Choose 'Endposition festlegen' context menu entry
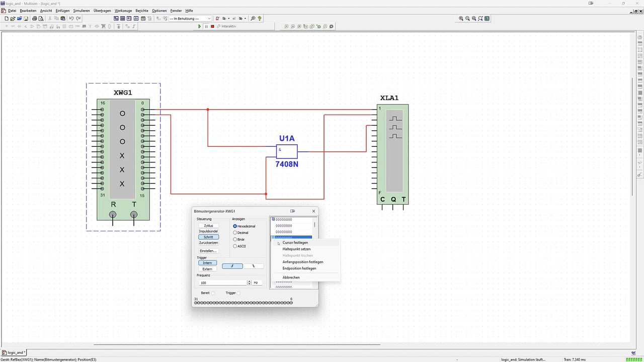Screen dimensions: 644x362 tap(299, 268)
